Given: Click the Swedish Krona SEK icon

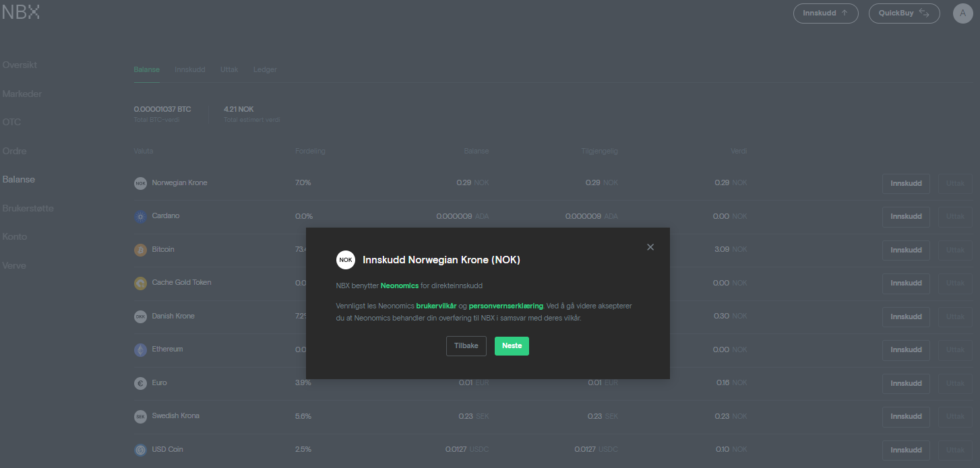Looking at the screenshot, I should pos(140,416).
